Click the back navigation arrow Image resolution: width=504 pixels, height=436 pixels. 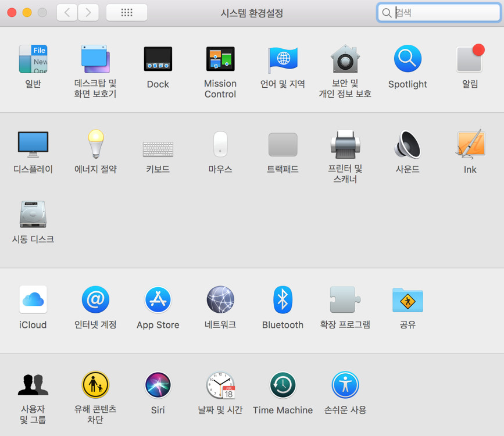coord(67,13)
